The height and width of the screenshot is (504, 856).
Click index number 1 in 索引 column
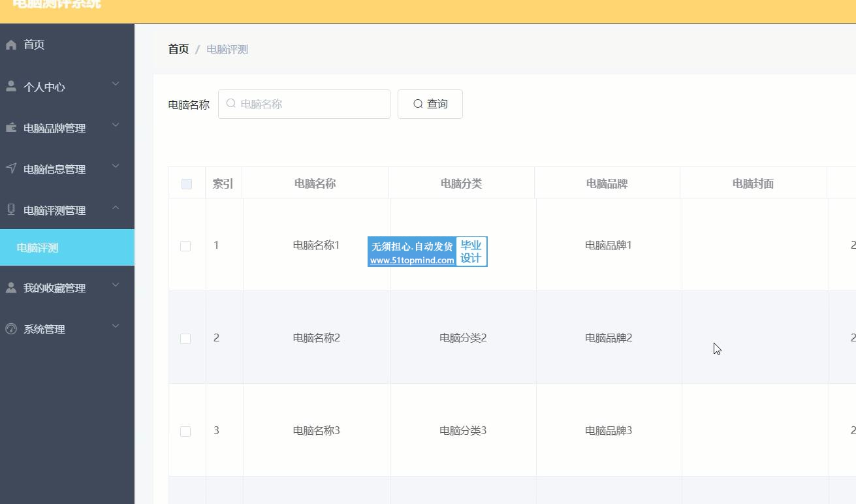[x=217, y=245]
